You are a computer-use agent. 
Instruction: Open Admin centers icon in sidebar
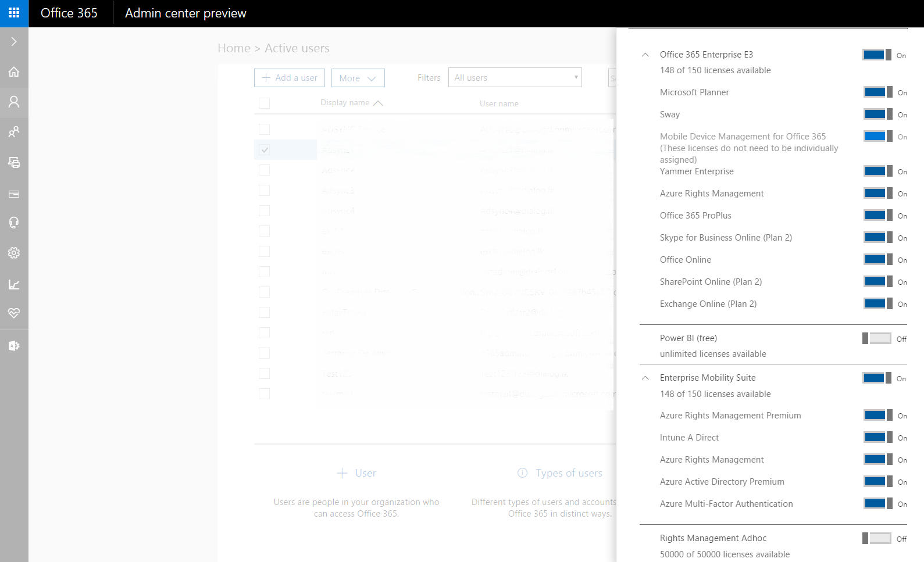[14, 346]
